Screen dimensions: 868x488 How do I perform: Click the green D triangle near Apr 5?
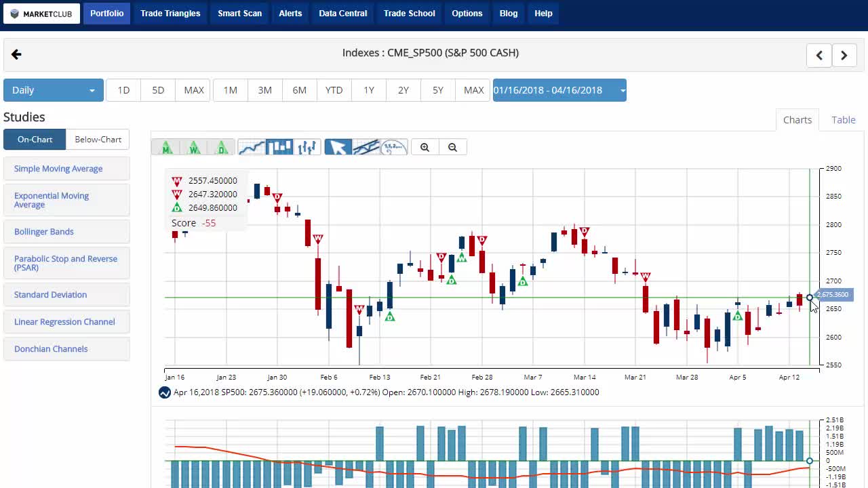pos(738,316)
